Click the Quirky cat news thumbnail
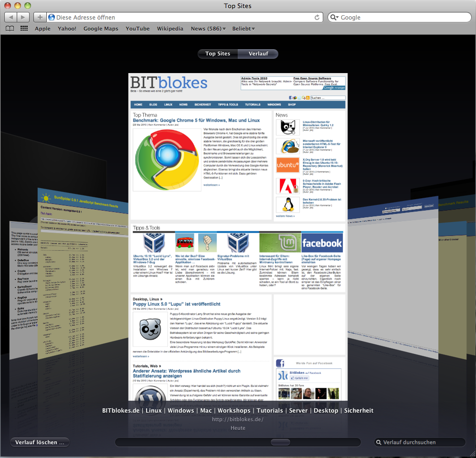476x458 pixels. pyautogui.click(x=287, y=127)
